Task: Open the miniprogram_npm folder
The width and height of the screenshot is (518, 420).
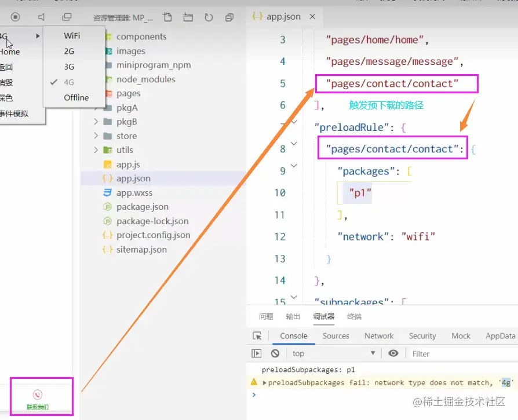Action: tap(154, 65)
